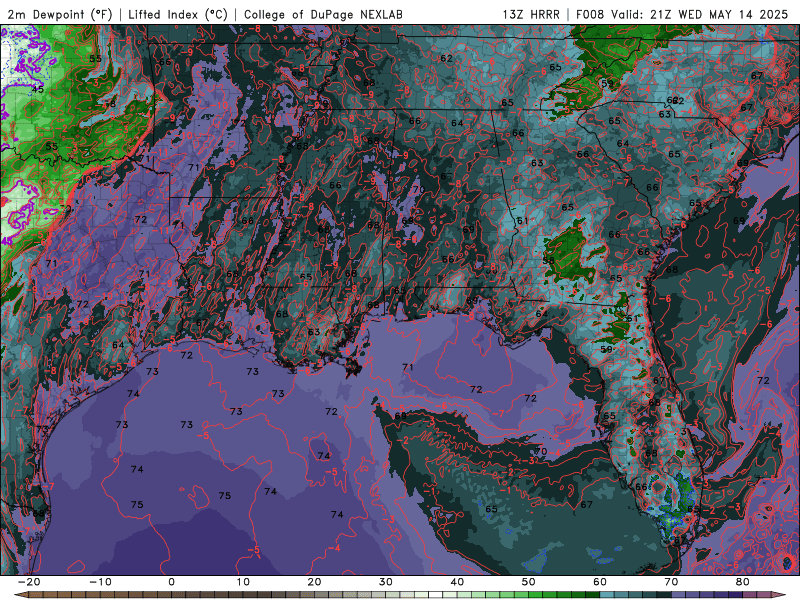
Task: Click the -20 tick label on color scale
Action: (x=29, y=582)
